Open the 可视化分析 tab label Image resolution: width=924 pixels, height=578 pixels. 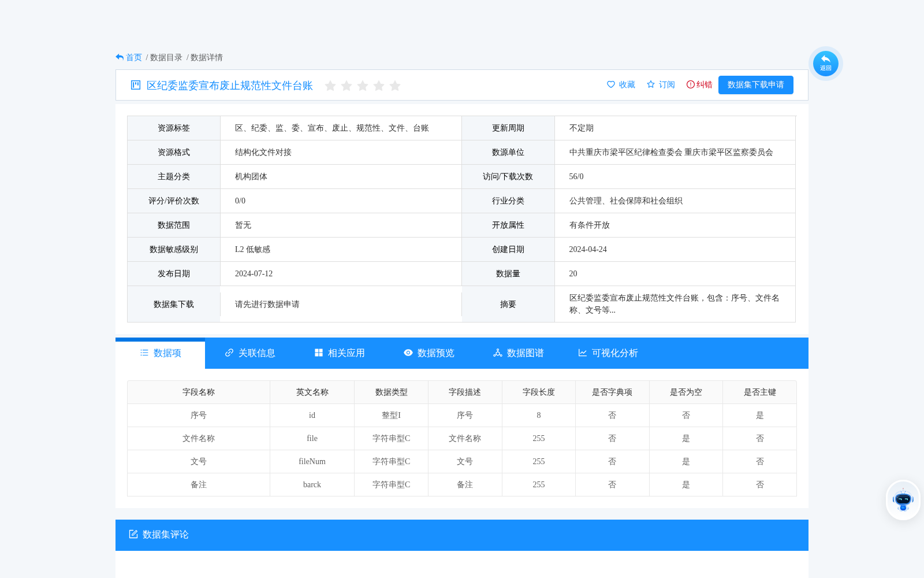[x=615, y=353]
